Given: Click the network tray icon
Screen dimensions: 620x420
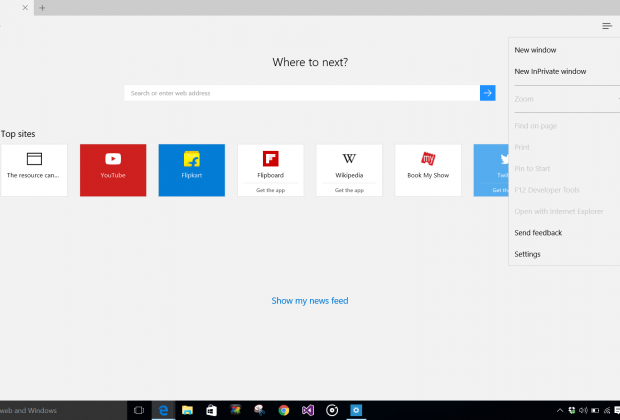Looking at the screenshot, I should (607, 411).
